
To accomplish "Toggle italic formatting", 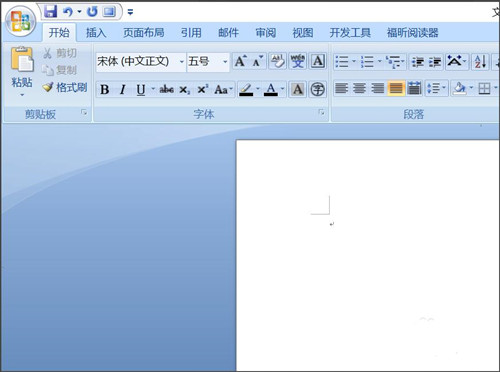I will click(123, 89).
